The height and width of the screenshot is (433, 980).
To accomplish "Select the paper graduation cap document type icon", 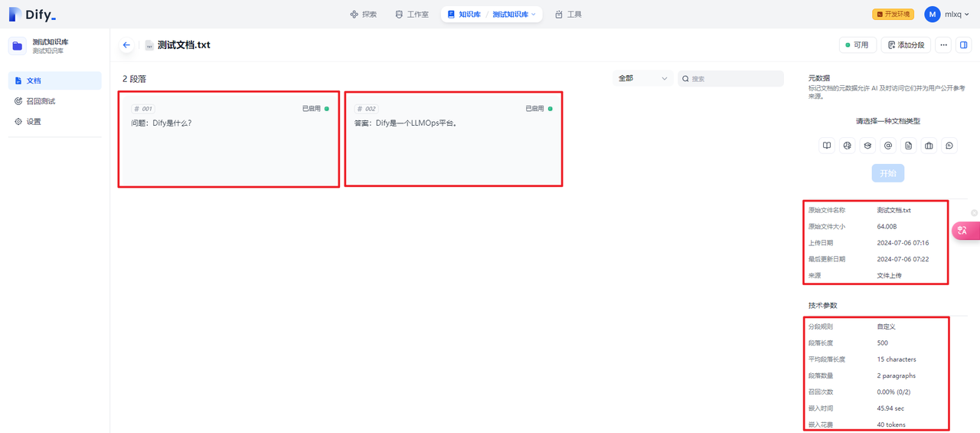I will point(867,146).
